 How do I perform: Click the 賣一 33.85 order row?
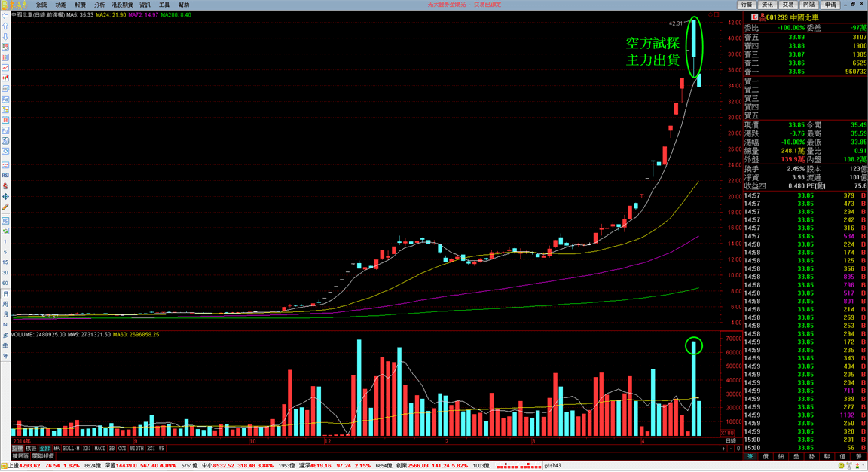point(805,72)
